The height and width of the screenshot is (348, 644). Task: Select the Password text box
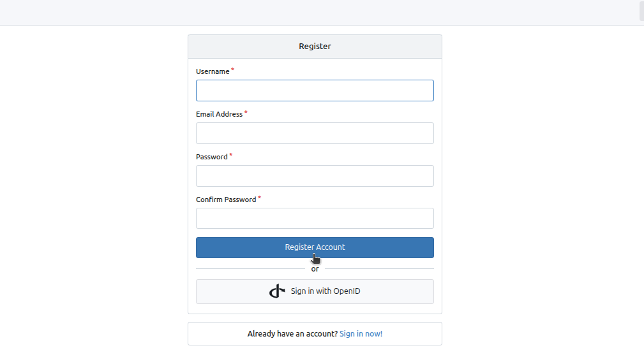click(315, 176)
